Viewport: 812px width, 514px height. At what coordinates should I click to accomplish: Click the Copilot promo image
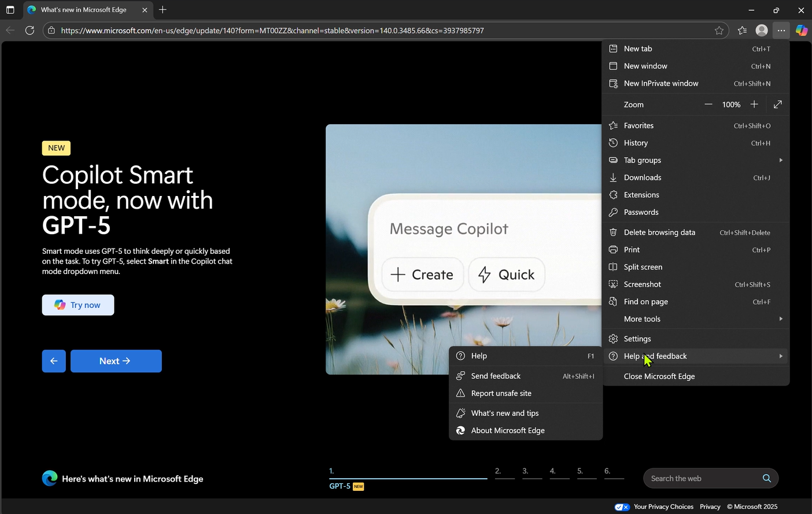pyautogui.click(x=464, y=249)
